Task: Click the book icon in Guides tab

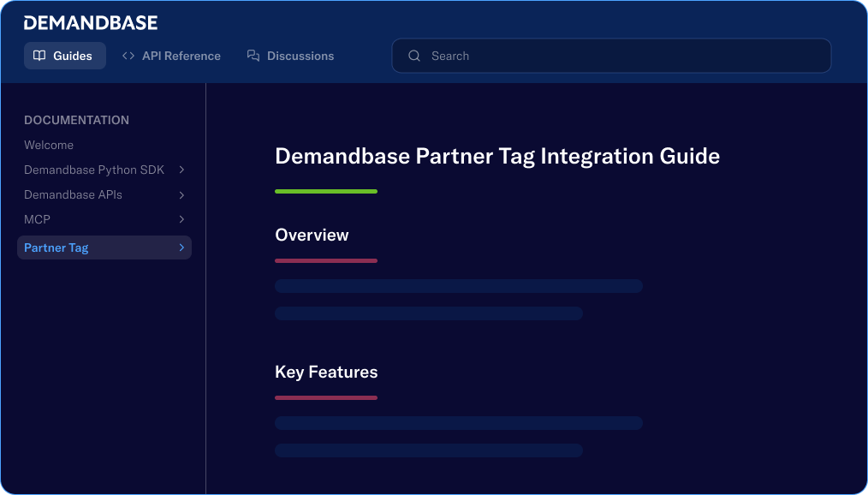Action: point(39,56)
